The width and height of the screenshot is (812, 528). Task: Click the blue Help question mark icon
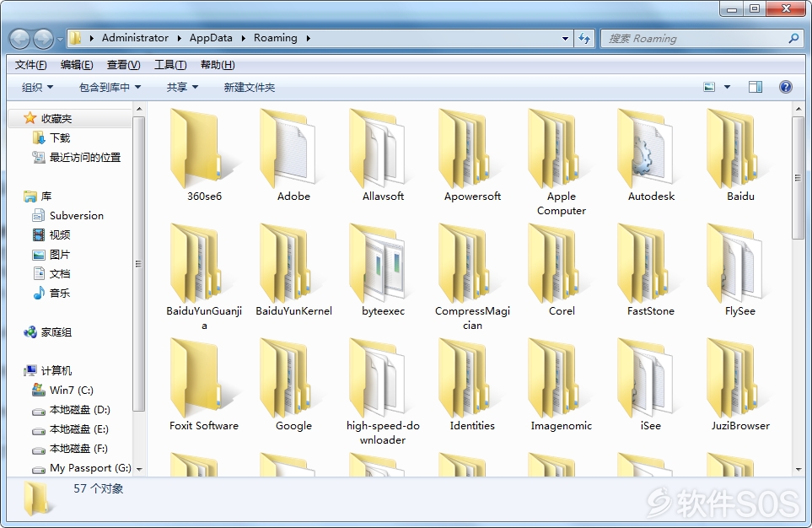tap(786, 87)
